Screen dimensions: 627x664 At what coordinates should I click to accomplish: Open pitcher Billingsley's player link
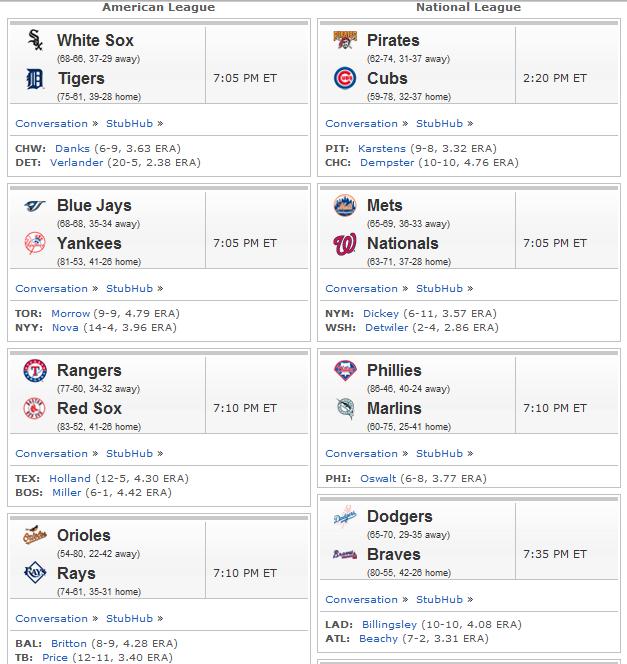pos(389,625)
